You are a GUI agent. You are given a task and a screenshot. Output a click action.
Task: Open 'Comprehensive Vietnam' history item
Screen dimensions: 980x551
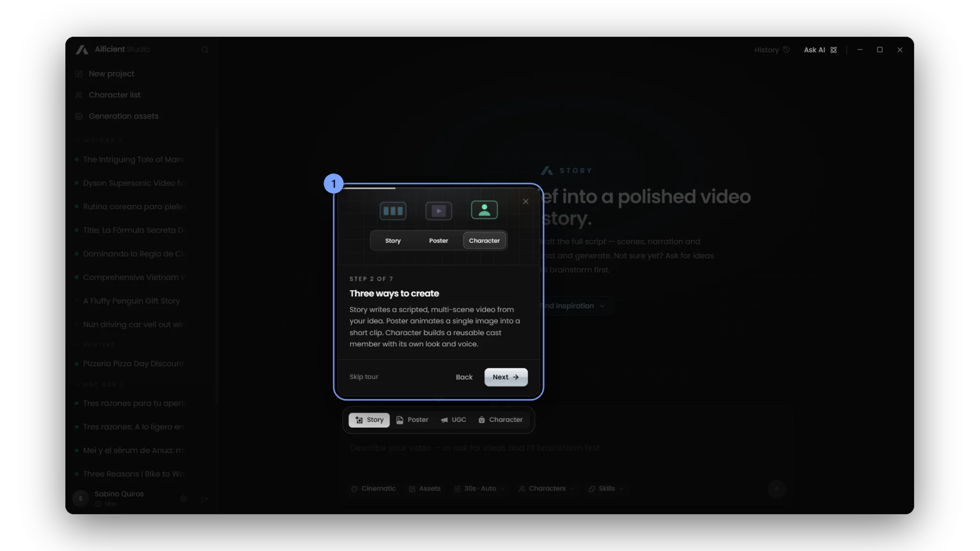point(130,278)
